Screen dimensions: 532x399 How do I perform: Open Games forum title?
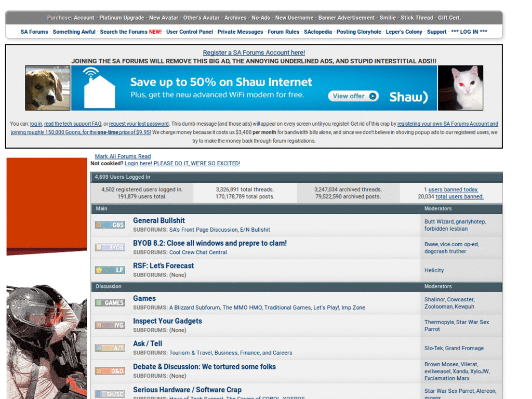point(144,299)
